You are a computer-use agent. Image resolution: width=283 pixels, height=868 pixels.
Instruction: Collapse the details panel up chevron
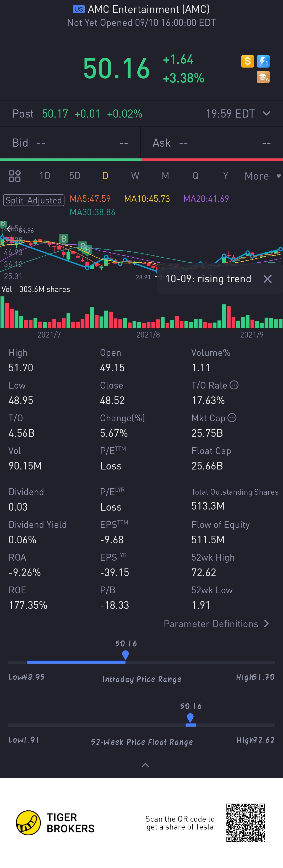145,765
